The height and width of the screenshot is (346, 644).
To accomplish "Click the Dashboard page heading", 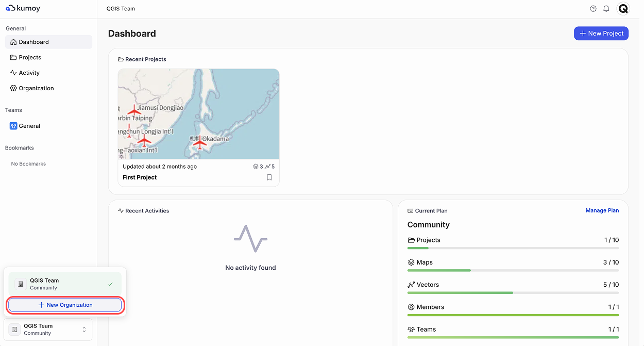I will tap(132, 34).
